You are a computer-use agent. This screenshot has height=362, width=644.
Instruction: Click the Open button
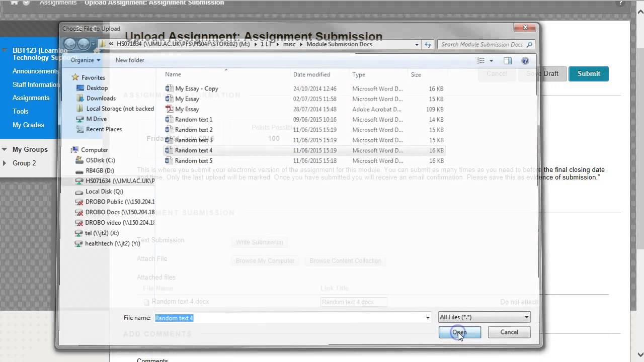tap(459, 332)
